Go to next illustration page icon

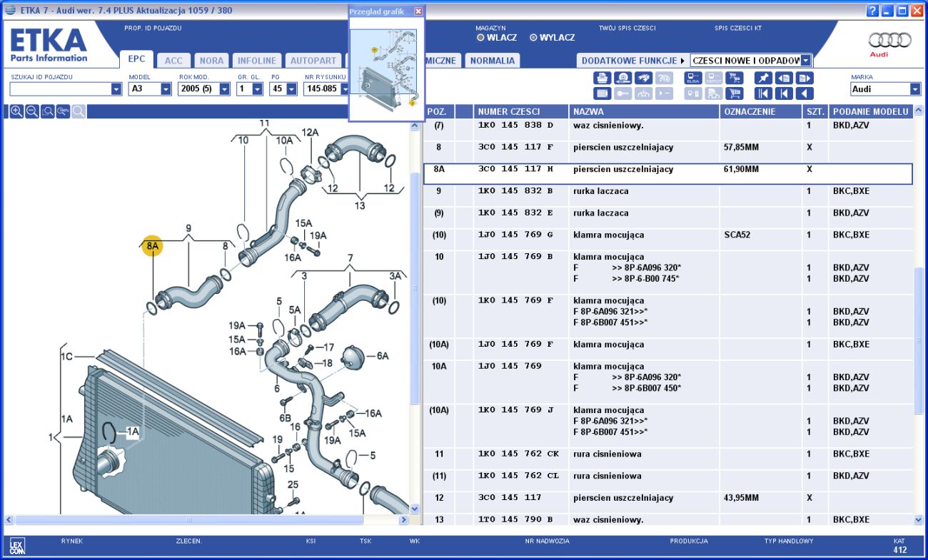tap(805, 78)
